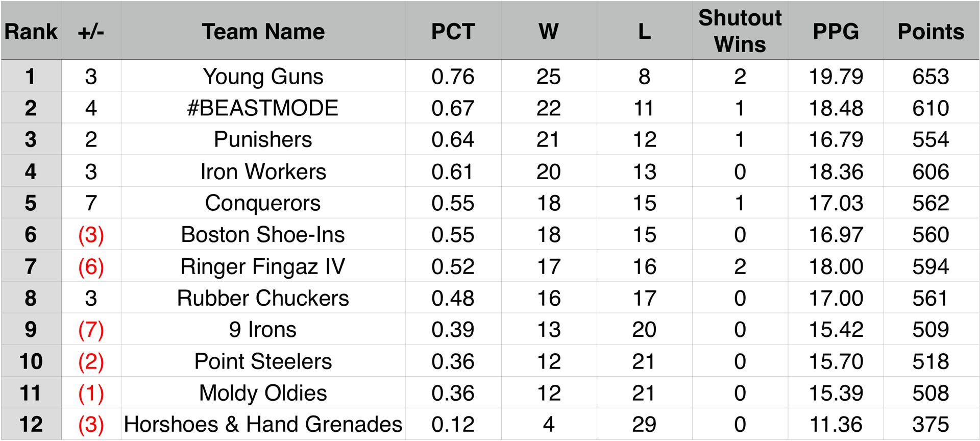This screenshot has height=441, width=980.
Task: Select the 653 points cell
Action: (x=930, y=77)
